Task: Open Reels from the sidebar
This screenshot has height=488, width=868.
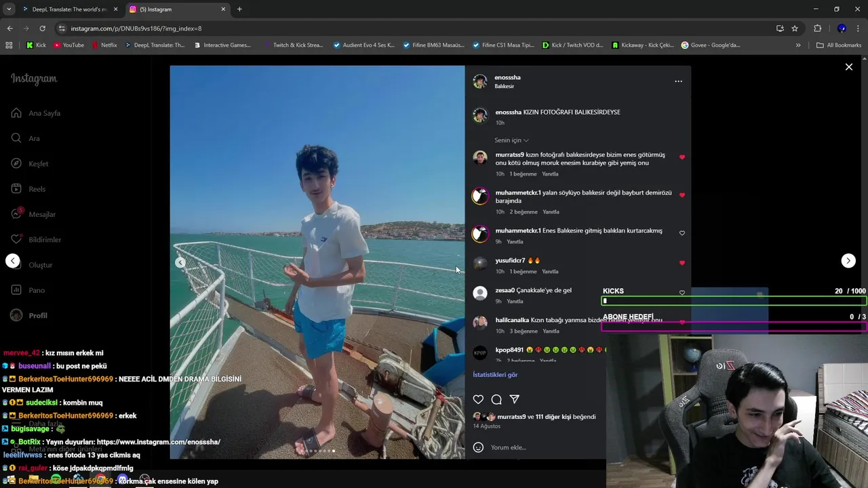Action: 28,189
